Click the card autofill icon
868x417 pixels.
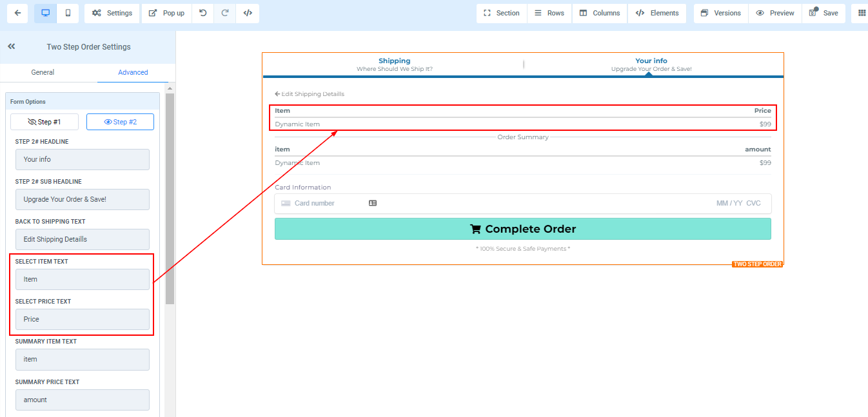(373, 203)
